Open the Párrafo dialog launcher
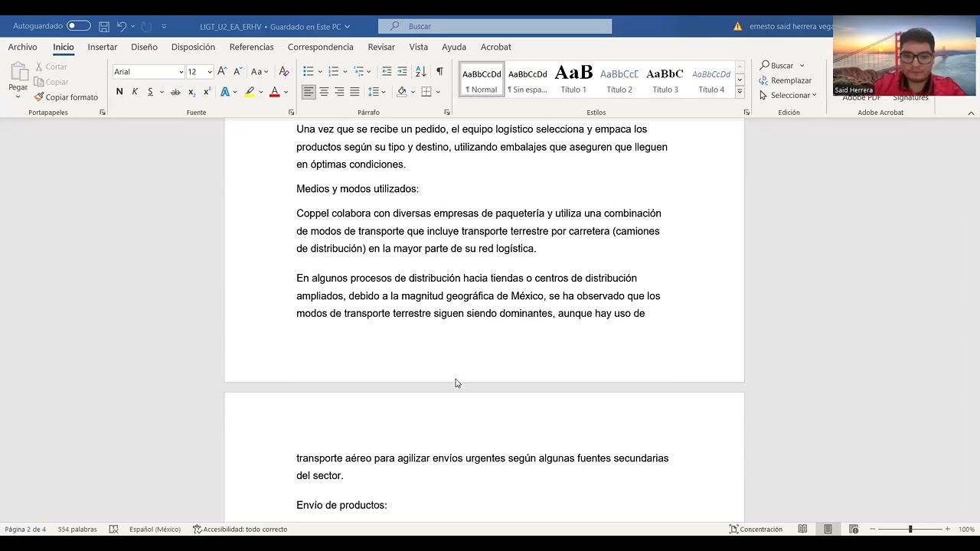 [447, 112]
